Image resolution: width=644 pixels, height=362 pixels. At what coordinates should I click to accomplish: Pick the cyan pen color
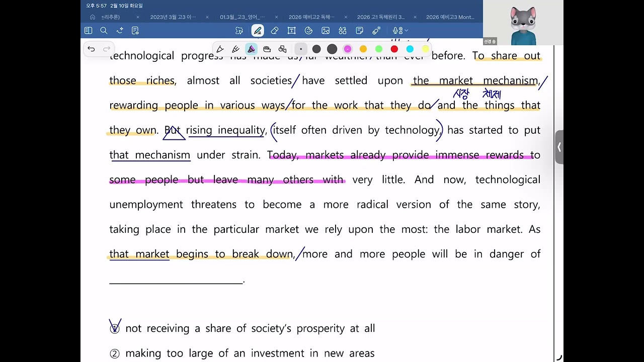click(410, 49)
